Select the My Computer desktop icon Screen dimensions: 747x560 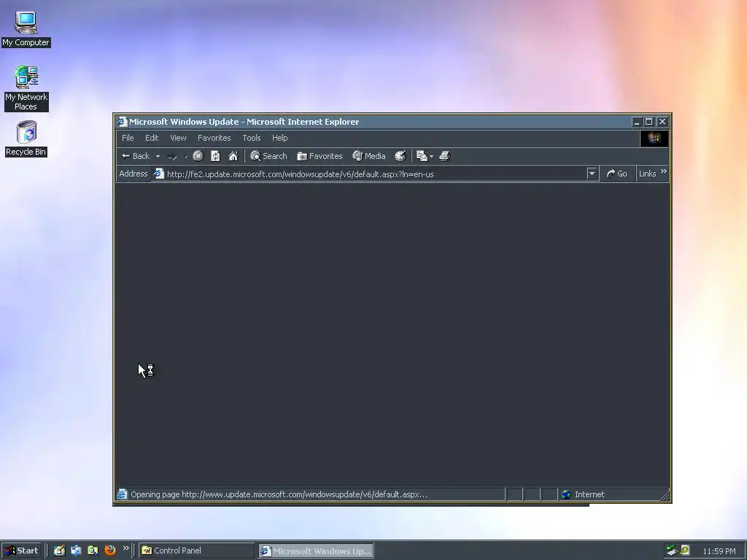[26, 29]
